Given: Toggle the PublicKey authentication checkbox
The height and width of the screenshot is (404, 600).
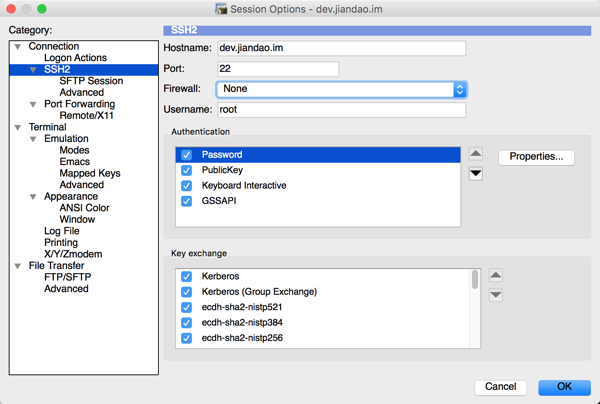Looking at the screenshot, I should [x=186, y=171].
